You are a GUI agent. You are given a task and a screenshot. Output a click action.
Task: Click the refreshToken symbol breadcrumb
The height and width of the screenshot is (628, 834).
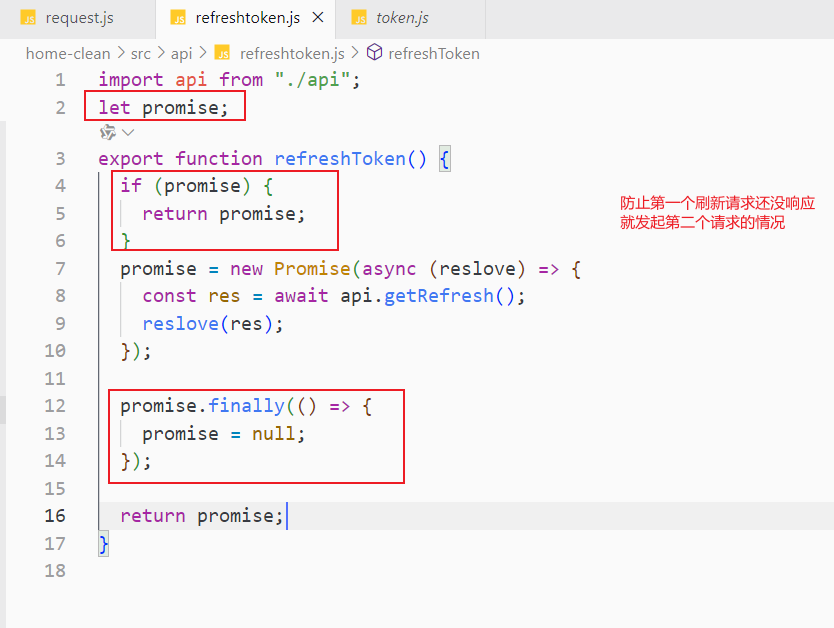[x=434, y=54]
